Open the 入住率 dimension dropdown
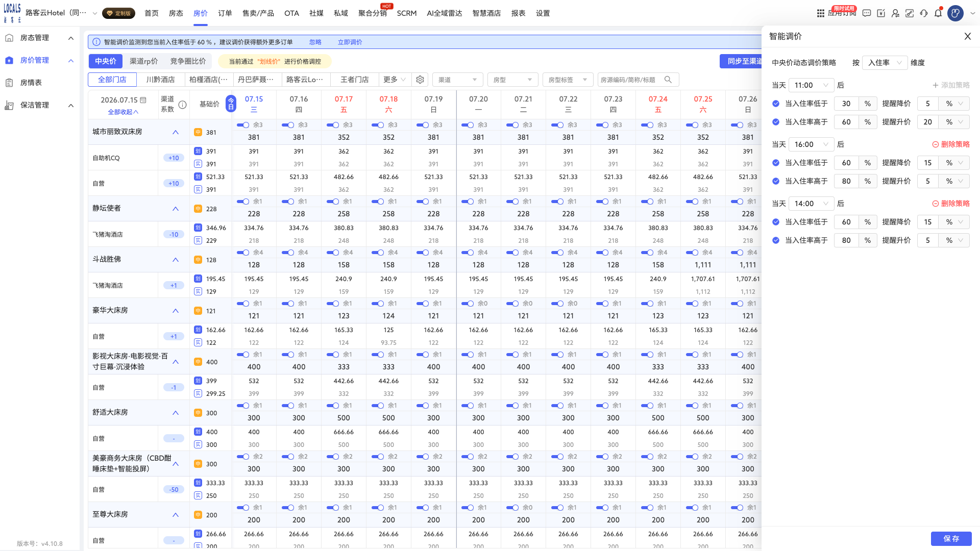Screen dimensions: 980x551 click(885, 63)
